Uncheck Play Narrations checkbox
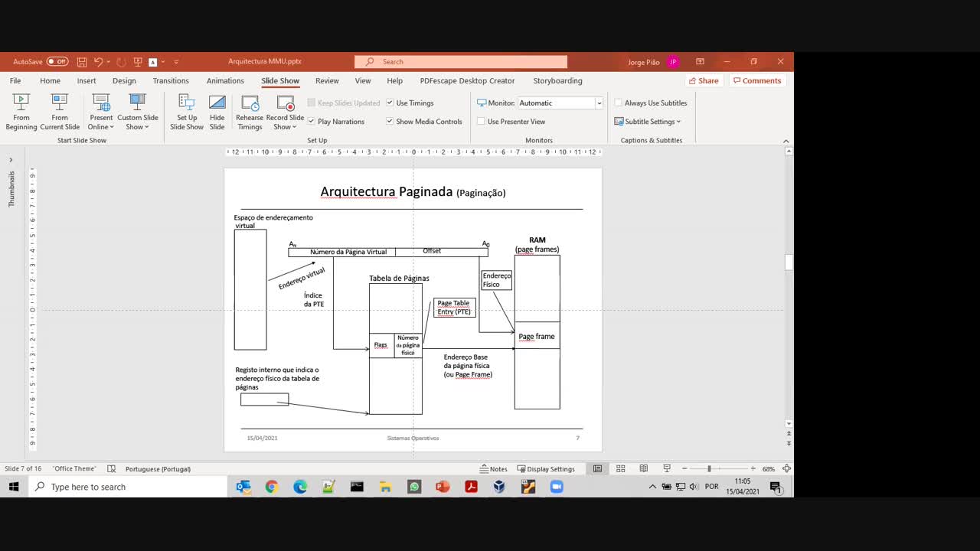Image resolution: width=980 pixels, height=551 pixels. click(x=312, y=121)
